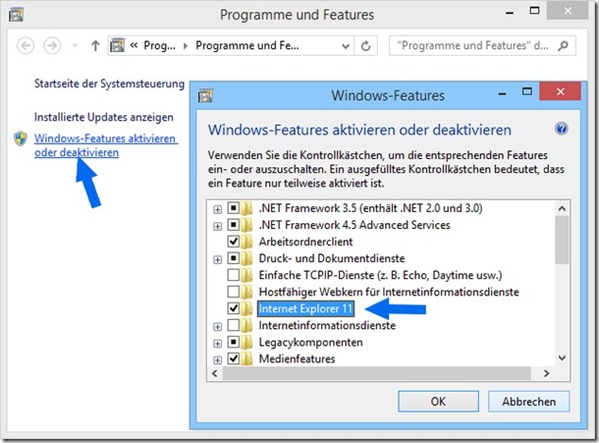Uncheck the Arbeitsordnerclient checkbox

tap(233, 241)
